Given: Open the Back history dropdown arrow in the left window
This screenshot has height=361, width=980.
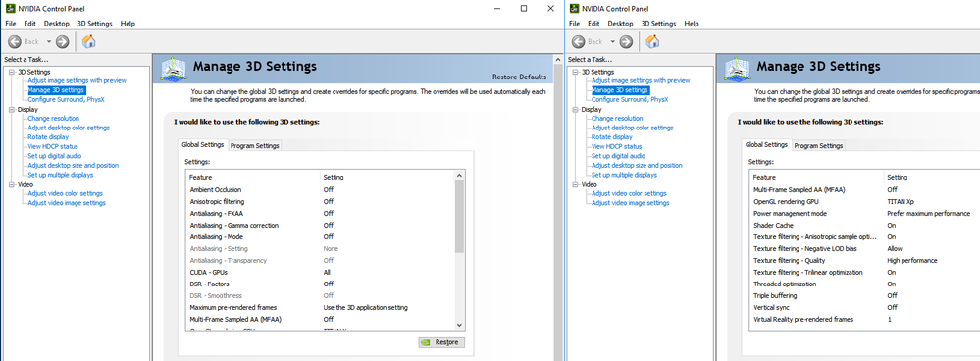Looking at the screenshot, I should tap(49, 42).
